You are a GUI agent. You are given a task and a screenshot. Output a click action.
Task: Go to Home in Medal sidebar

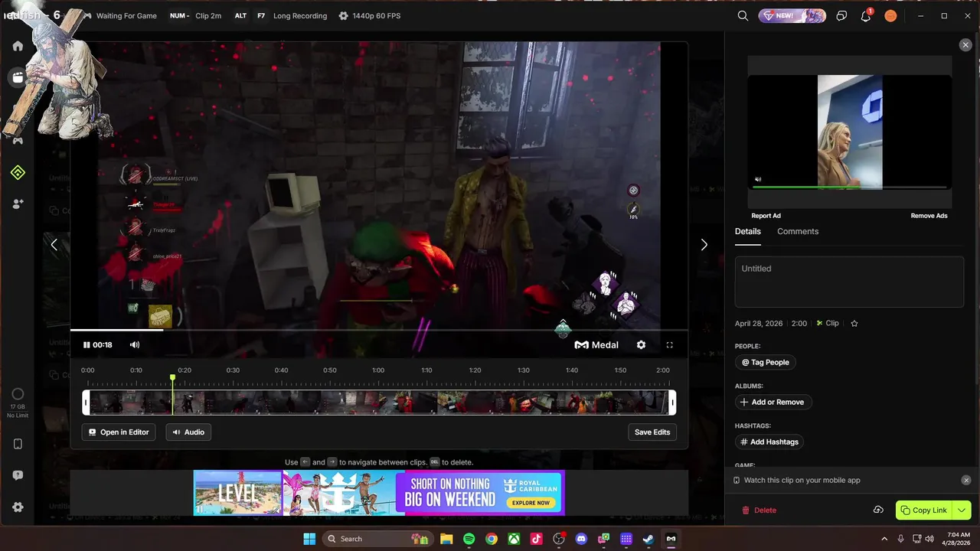click(18, 46)
